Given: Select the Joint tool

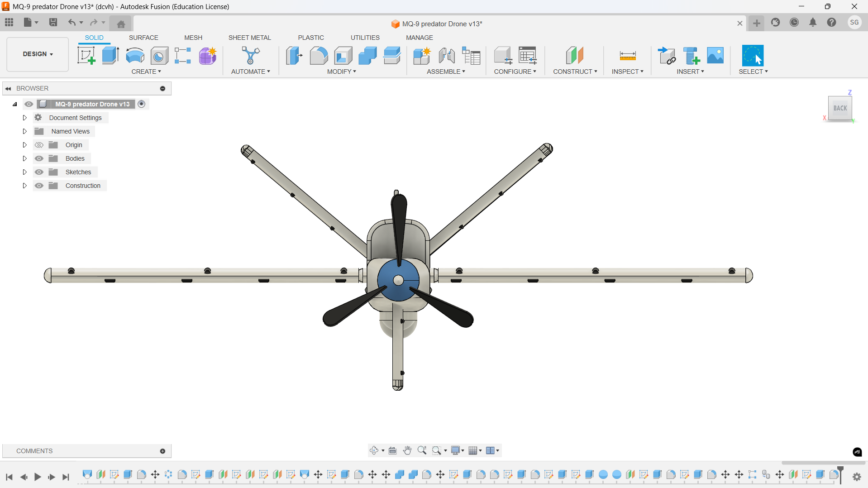Looking at the screenshot, I should click(x=447, y=56).
